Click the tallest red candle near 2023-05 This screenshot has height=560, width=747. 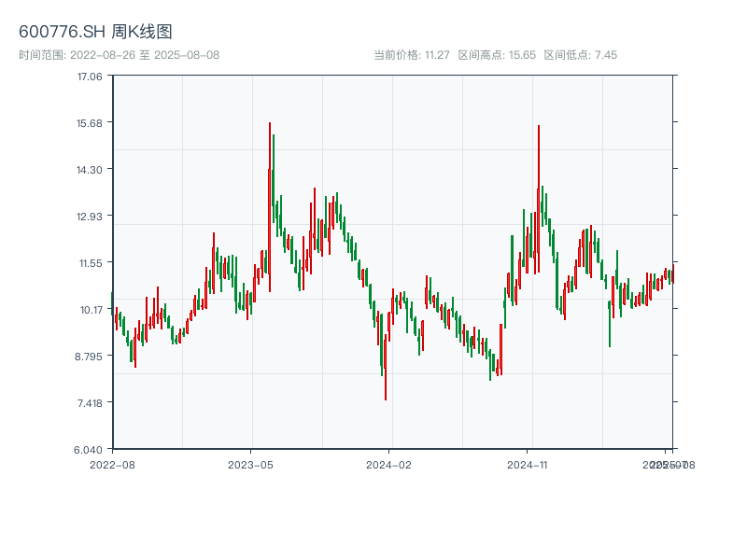click(270, 205)
